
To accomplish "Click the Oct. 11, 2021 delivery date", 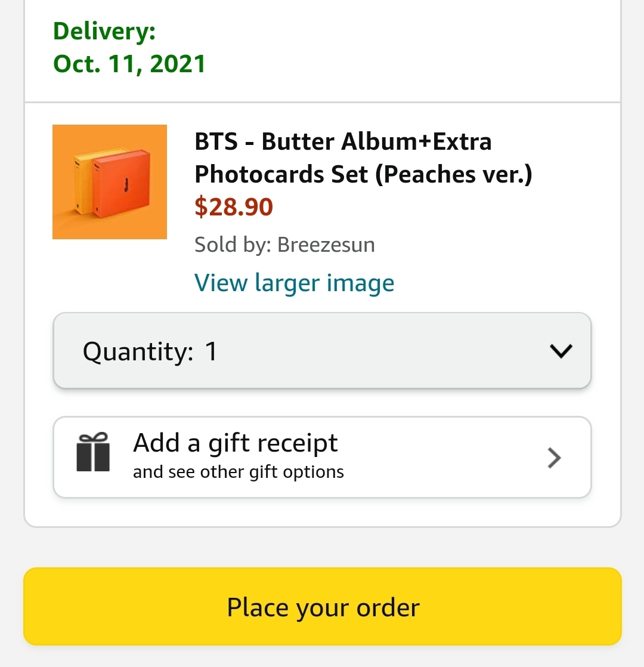I will [129, 63].
